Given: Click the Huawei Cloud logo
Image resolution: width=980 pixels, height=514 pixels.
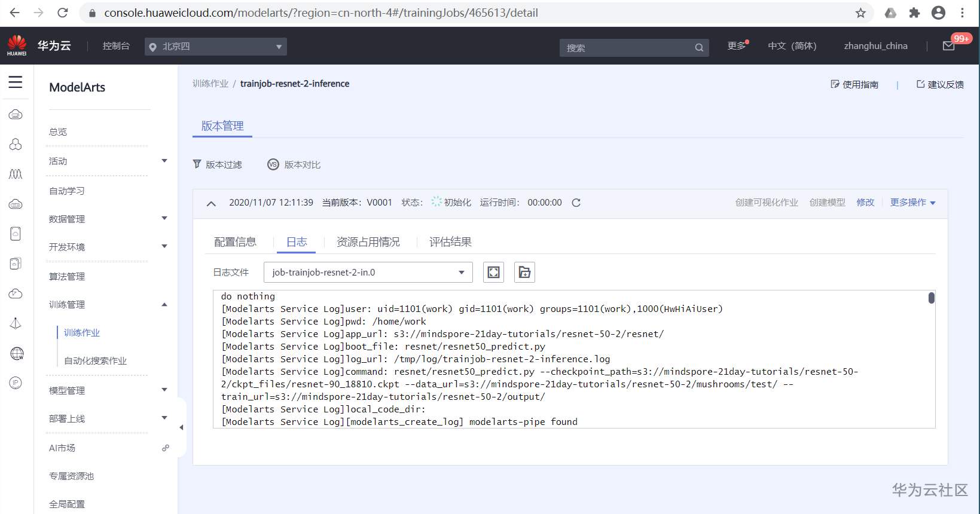Looking at the screenshot, I should click(x=17, y=45).
